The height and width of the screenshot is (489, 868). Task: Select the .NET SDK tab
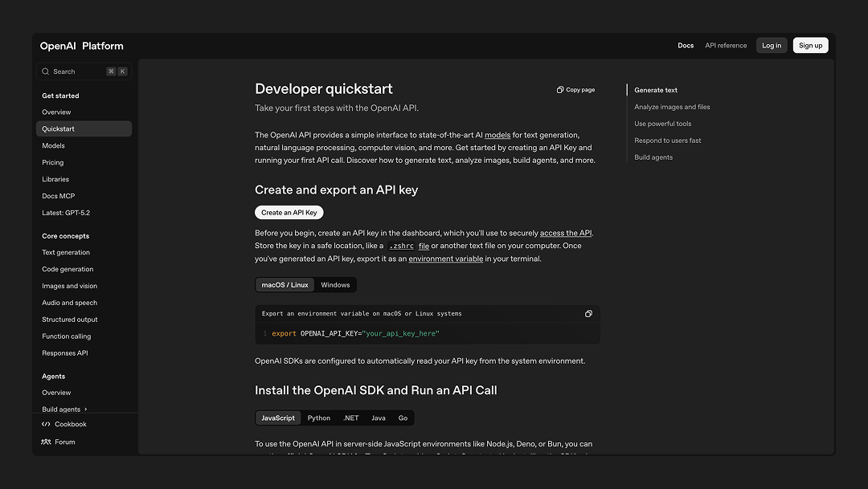click(x=351, y=418)
